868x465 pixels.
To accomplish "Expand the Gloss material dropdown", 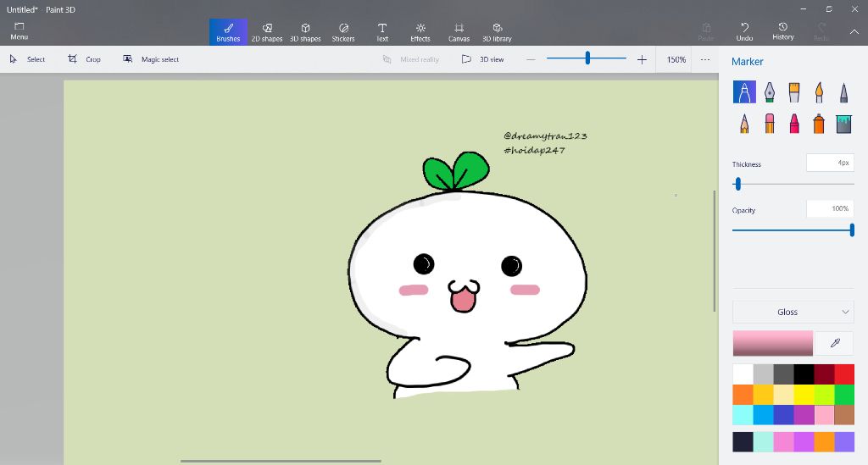I will pyautogui.click(x=793, y=312).
